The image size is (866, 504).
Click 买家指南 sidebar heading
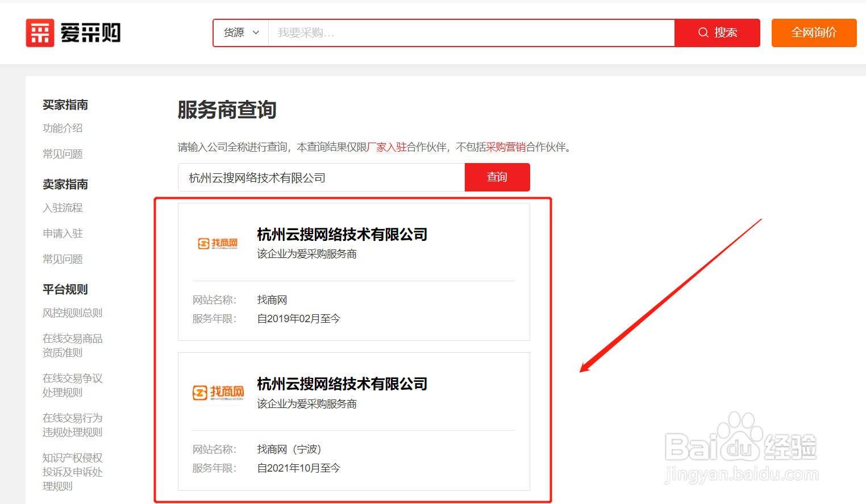65,105
